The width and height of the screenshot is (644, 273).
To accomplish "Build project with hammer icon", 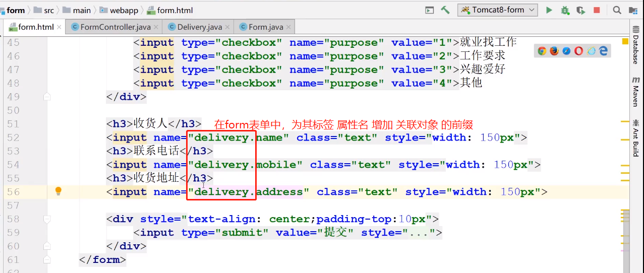I will [445, 10].
